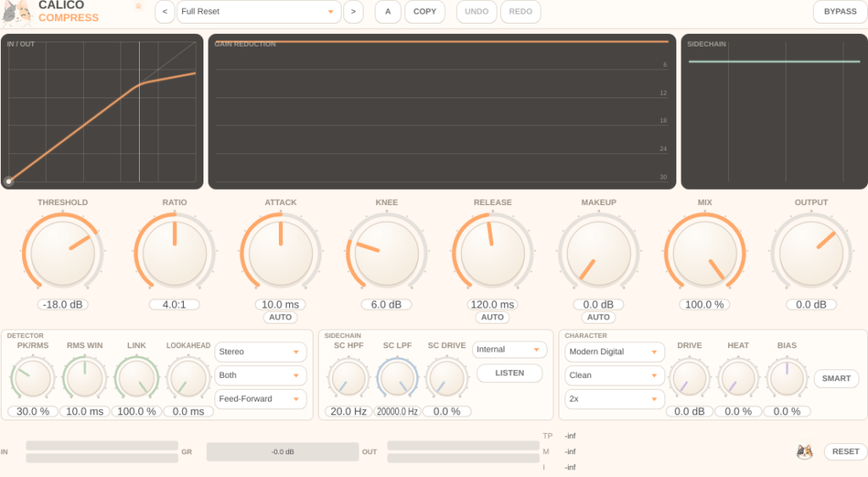Go to previous preset with left arrow
The height and width of the screenshot is (477, 868).
tap(164, 12)
